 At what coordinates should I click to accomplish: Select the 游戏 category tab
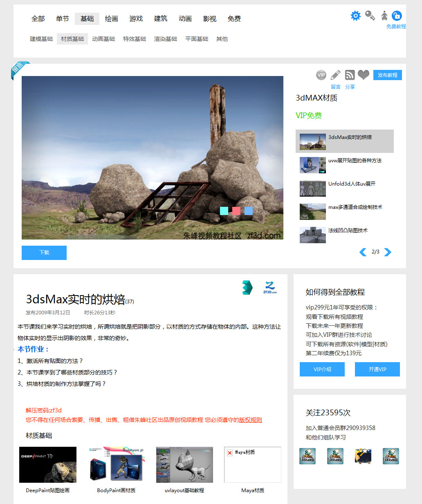[136, 19]
